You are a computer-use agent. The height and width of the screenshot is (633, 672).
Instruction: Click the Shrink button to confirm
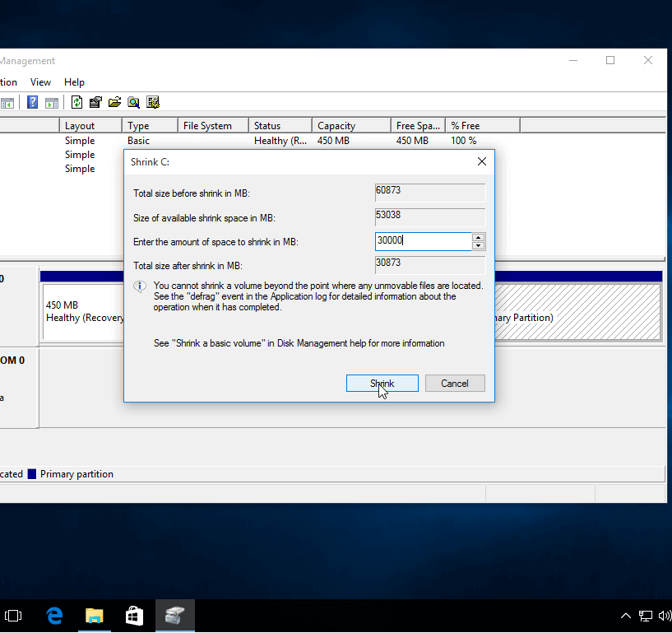382,383
